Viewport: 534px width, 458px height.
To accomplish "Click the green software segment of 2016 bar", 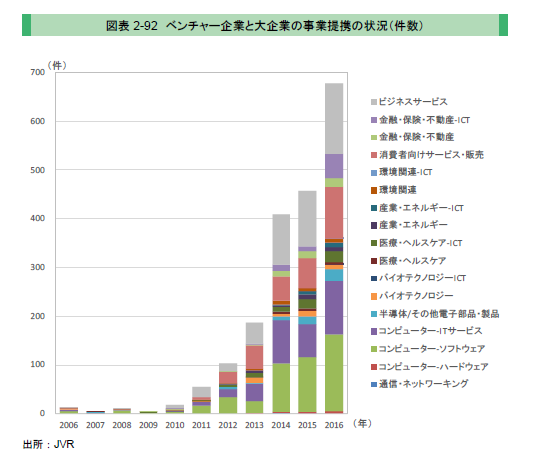I will 334,373.
